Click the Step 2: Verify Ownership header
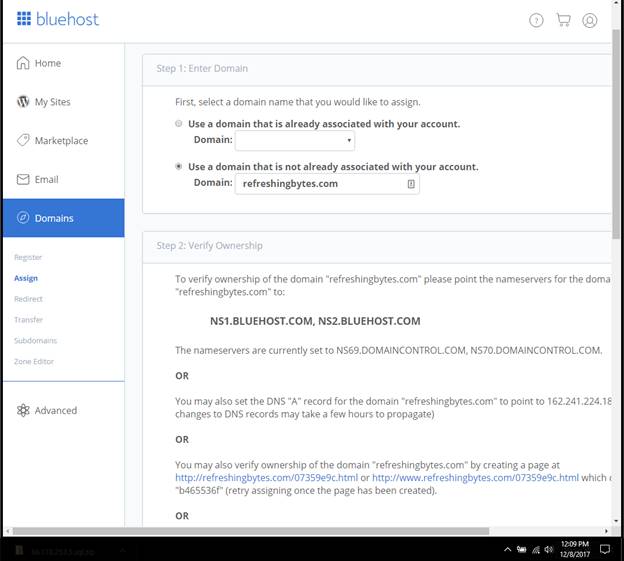Viewport: 624px width, 561px height. 209,245
